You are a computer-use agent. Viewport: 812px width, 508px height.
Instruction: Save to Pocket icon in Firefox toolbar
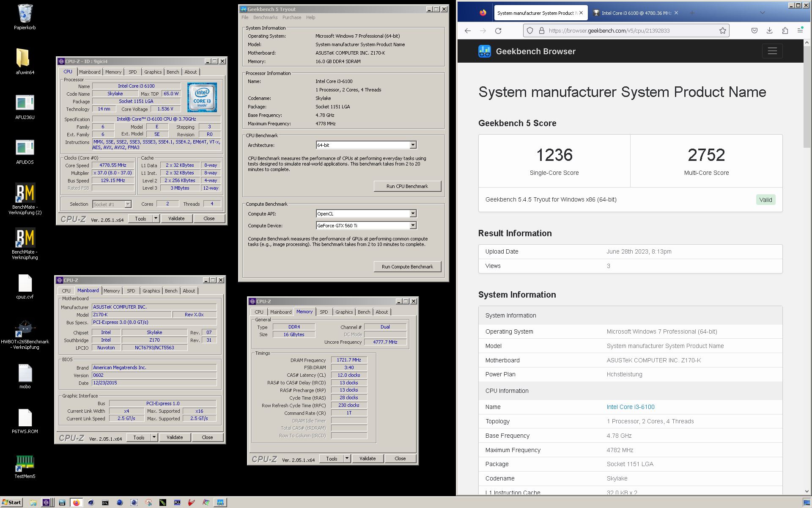click(x=754, y=30)
